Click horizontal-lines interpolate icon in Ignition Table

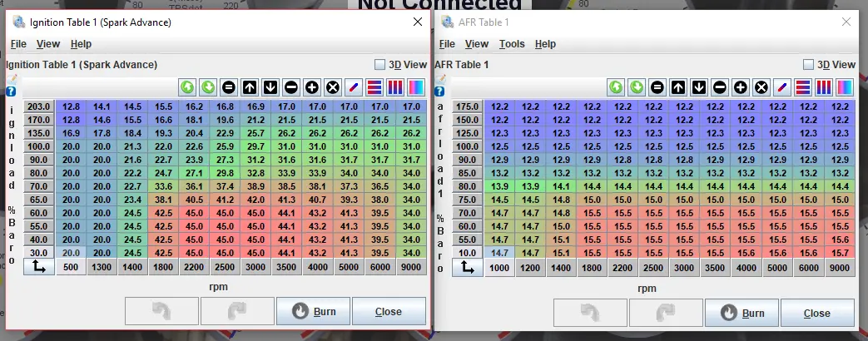[x=374, y=87]
